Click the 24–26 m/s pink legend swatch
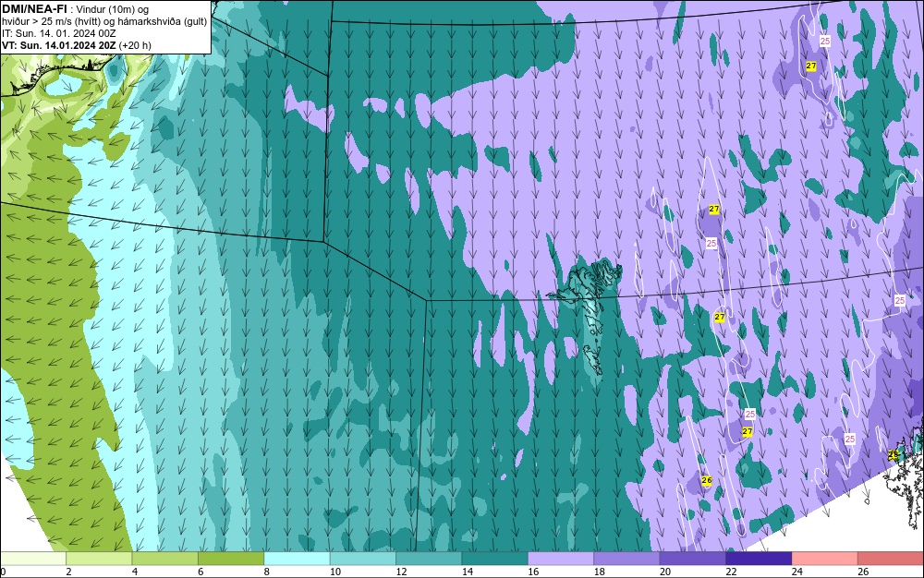The height and width of the screenshot is (578, 924). point(825,559)
